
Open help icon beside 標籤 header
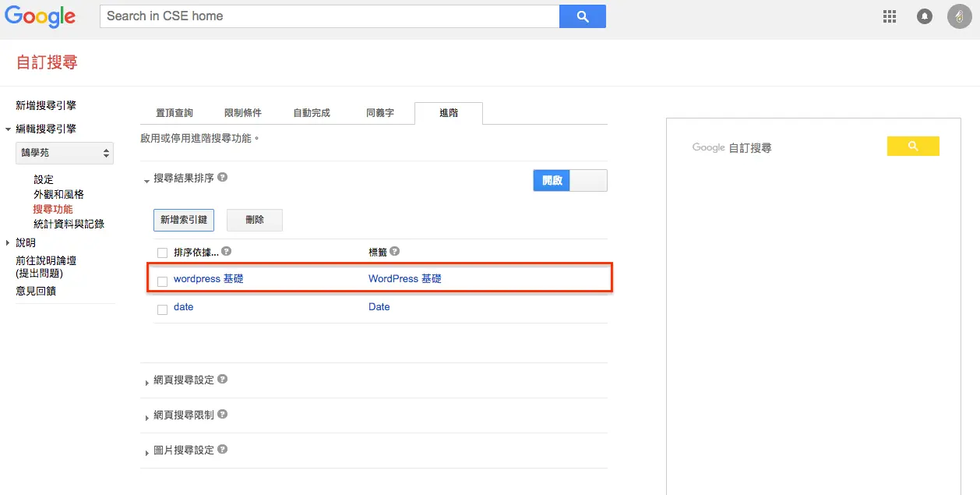pos(394,252)
